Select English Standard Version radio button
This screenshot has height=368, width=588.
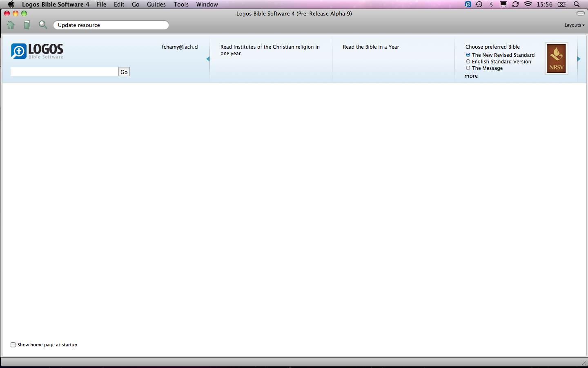[468, 61]
